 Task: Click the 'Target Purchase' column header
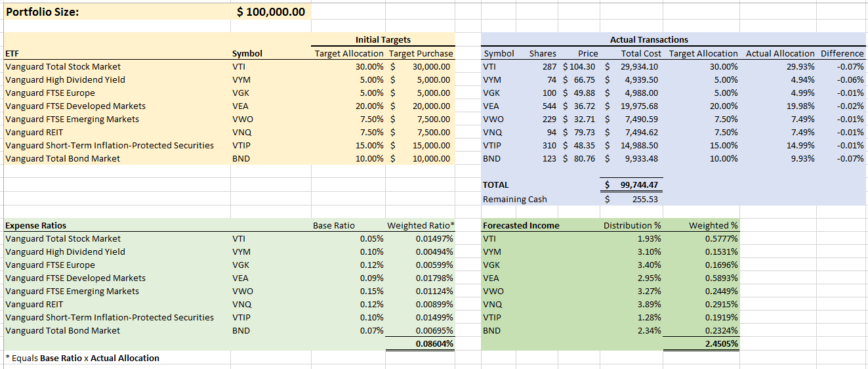pos(421,53)
